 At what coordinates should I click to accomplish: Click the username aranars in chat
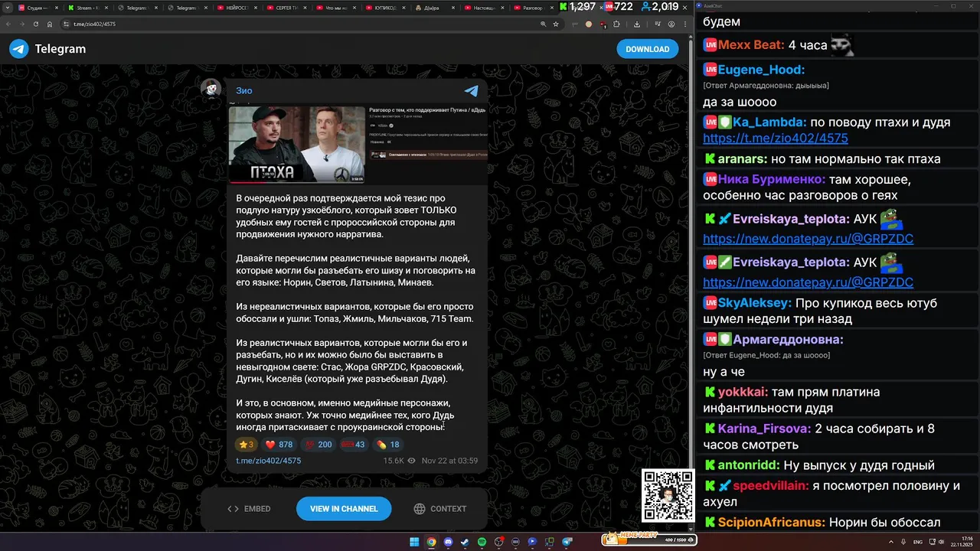pyautogui.click(x=743, y=159)
